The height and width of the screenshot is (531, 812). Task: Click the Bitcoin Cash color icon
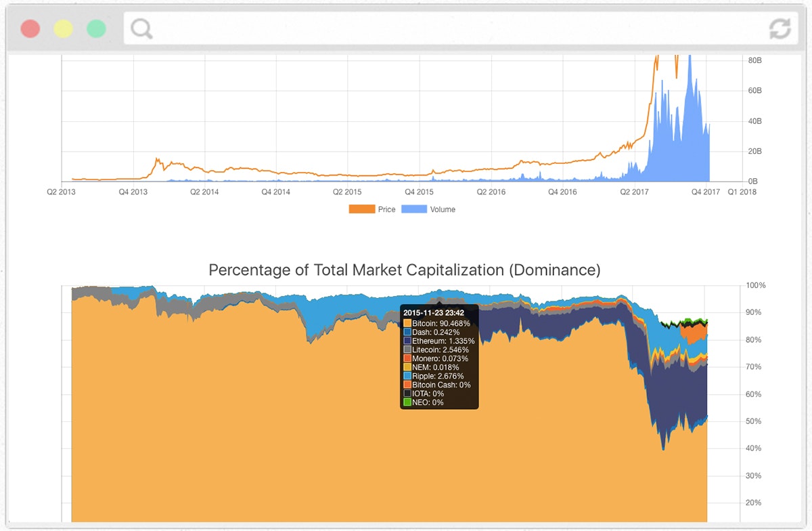407,383
